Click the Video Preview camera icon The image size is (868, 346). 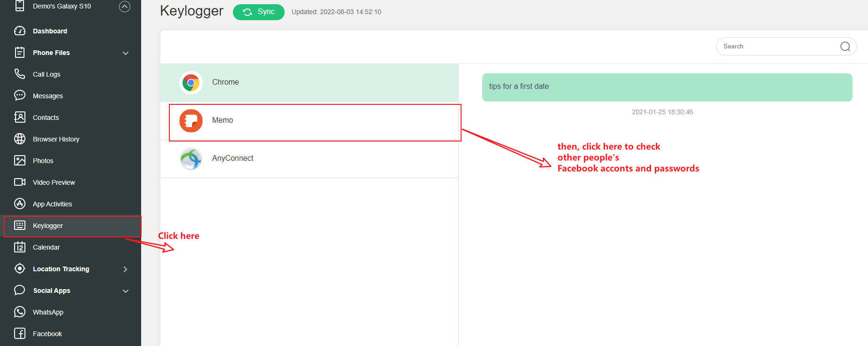tap(20, 182)
